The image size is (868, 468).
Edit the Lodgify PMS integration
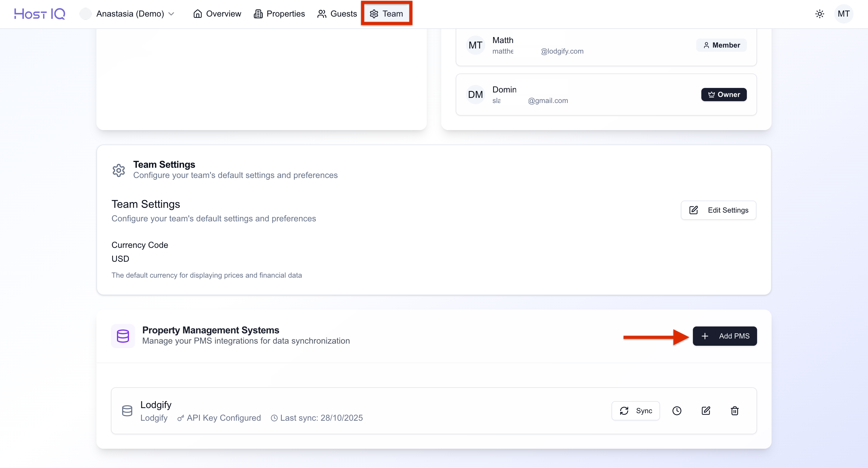pos(706,410)
